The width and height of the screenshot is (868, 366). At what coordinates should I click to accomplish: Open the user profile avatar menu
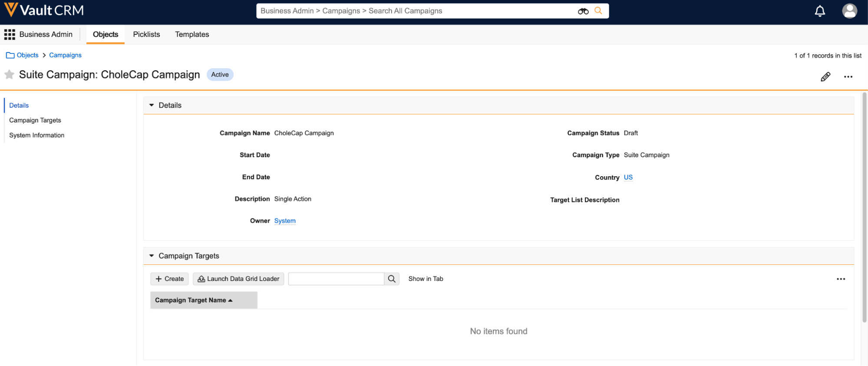[849, 11]
